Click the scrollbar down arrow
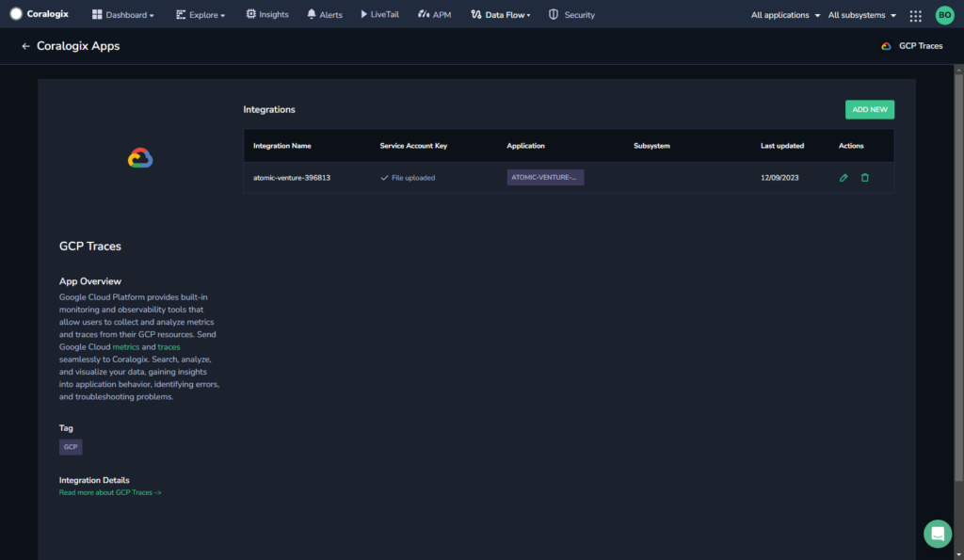 958,555
